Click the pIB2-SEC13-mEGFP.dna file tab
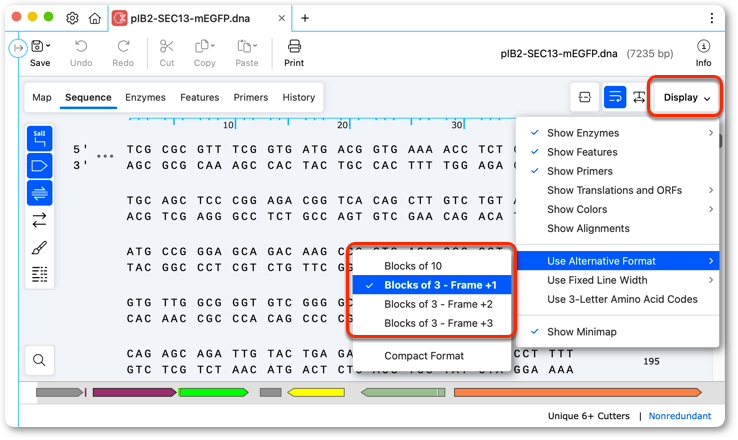Image resolution: width=738 pixels, height=440 pixels. (x=200, y=18)
